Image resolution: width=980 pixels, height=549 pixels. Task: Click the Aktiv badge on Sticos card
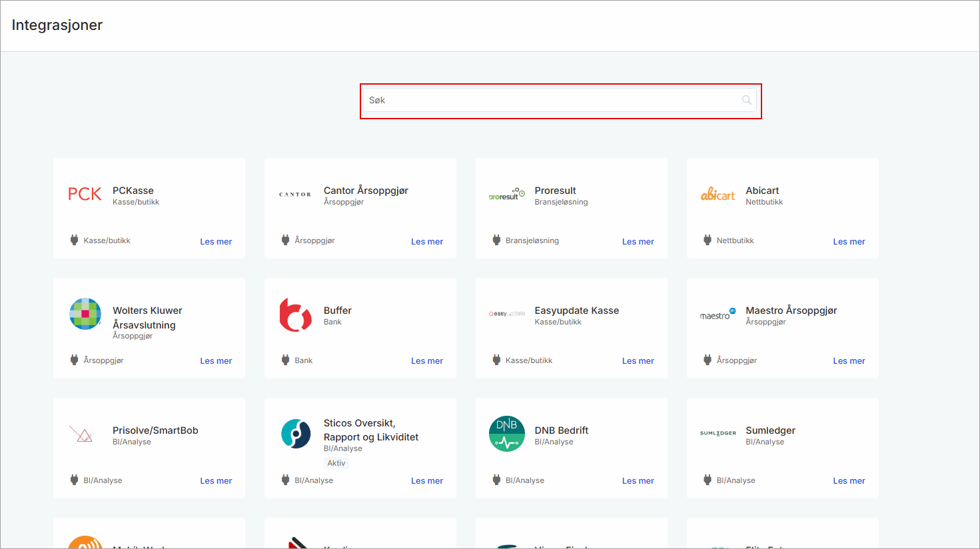pos(336,463)
